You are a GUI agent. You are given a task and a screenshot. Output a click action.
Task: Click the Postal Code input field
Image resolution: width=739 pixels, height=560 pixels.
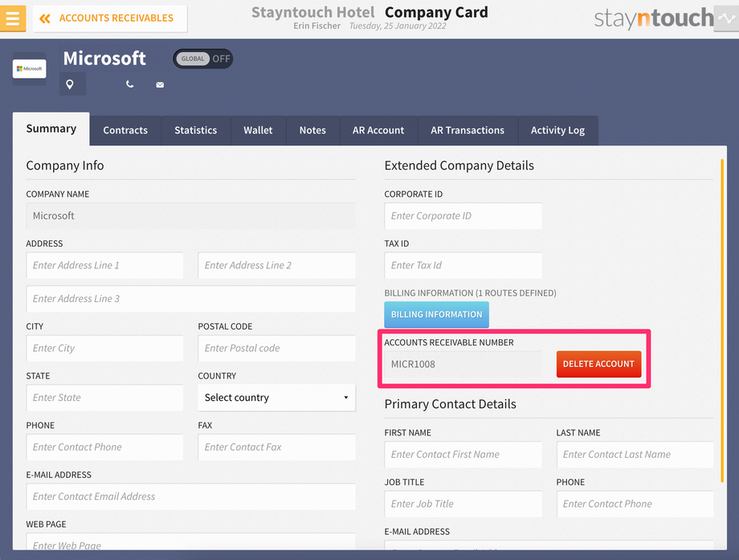[x=276, y=349]
